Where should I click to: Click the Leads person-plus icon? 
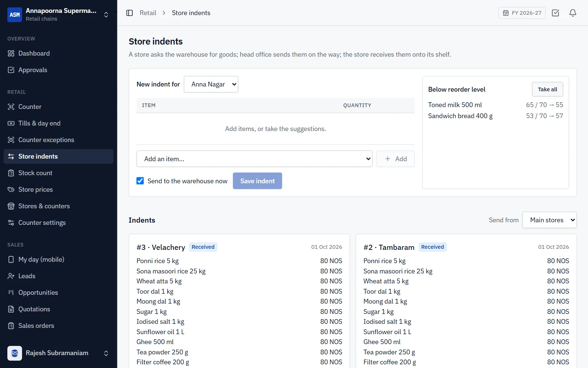coord(11,276)
